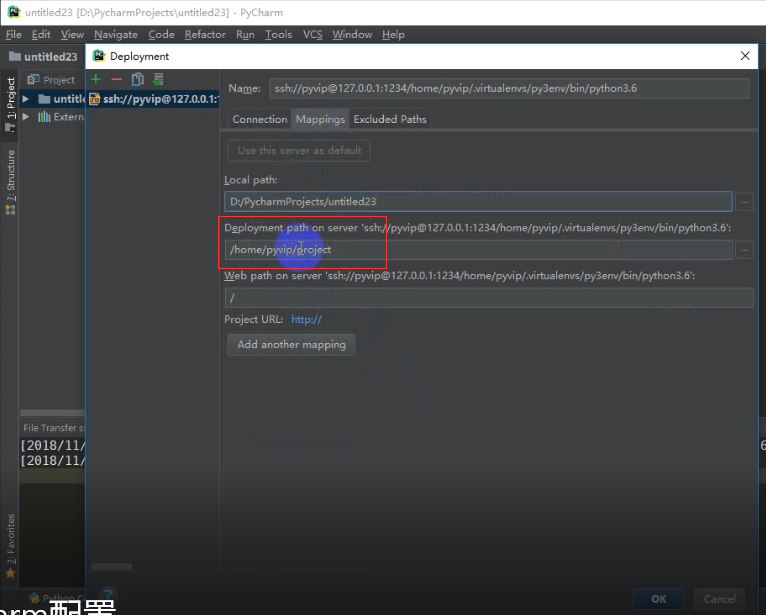Copy the selected deployment server

tap(138, 79)
